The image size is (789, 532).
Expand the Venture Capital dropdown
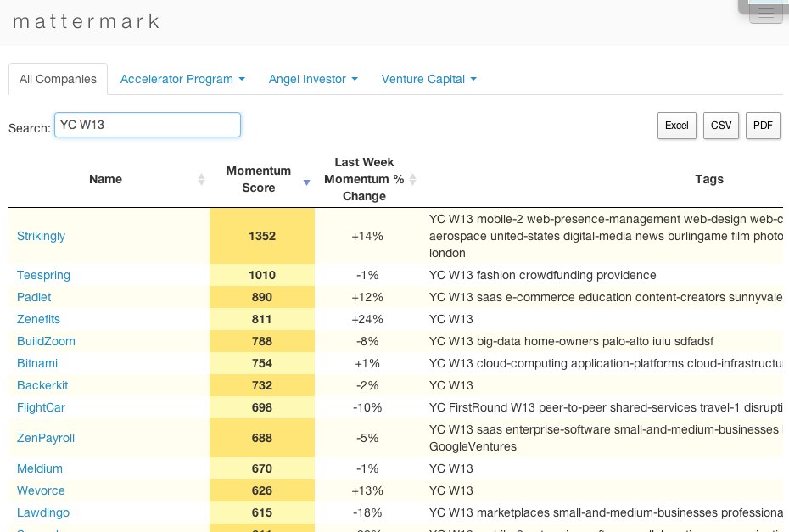click(428, 79)
